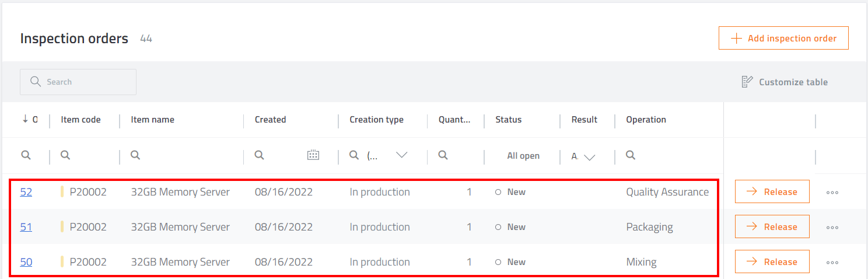Open three-dot menu for order 52
Screen dimensions: 868x279
coord(832,192)
